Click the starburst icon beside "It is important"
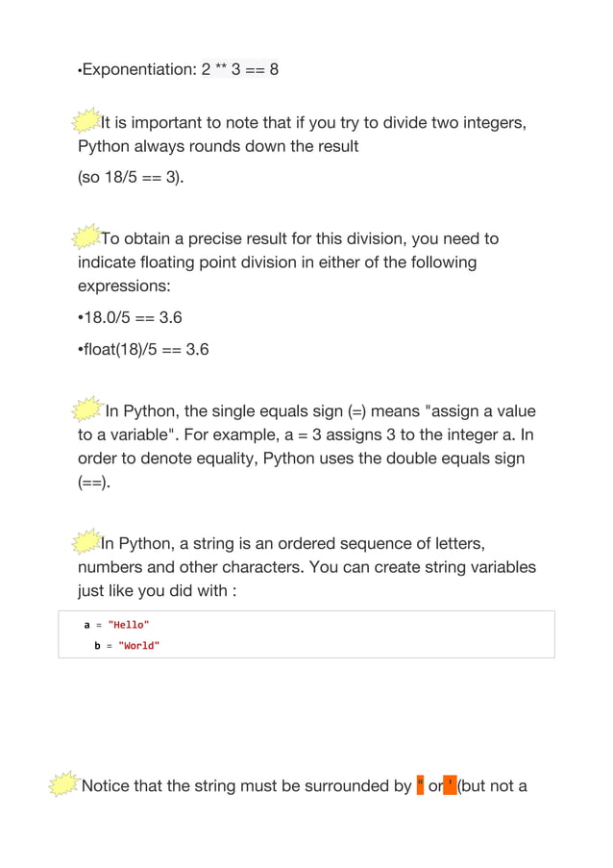The width and height of the screenshot is (613, 868). 86,120
